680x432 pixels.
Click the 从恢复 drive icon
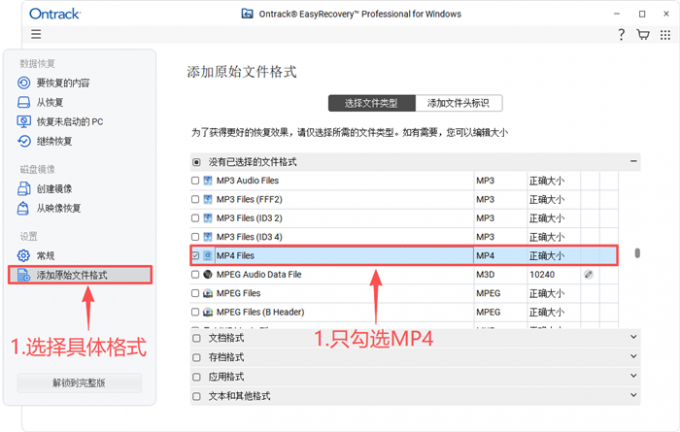pyautogui.click(x=24, y=102)
